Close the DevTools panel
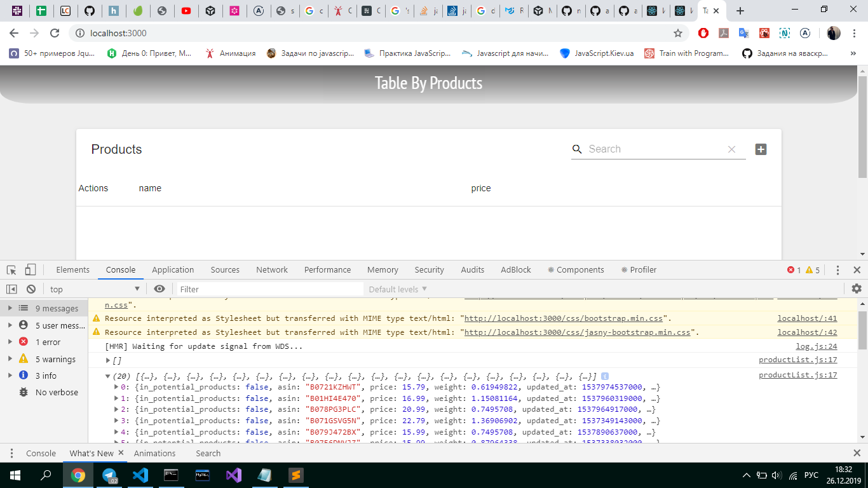 click(x=857, y=270)
